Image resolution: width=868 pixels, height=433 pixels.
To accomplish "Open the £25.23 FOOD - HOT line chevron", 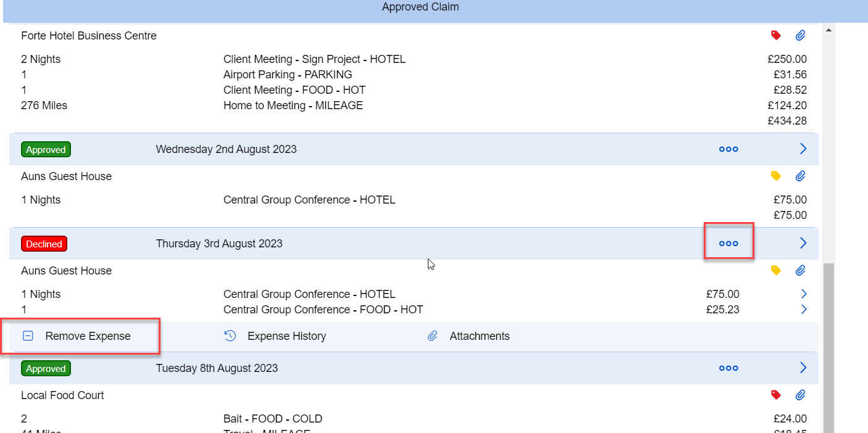I will point(804,309).
